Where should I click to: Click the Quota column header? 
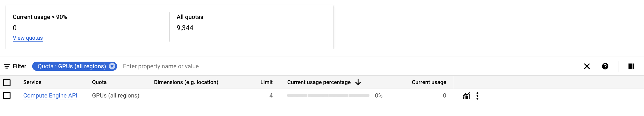pos(99,82)
